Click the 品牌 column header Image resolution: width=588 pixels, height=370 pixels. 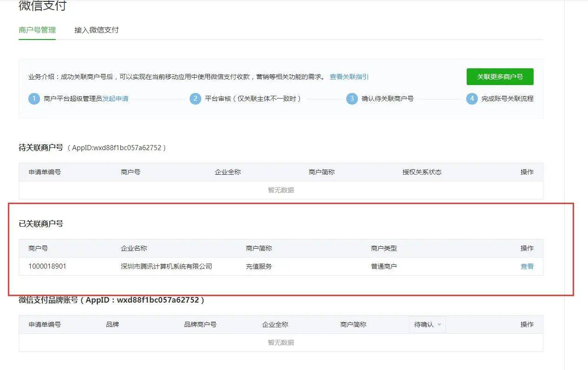[112, 324]
